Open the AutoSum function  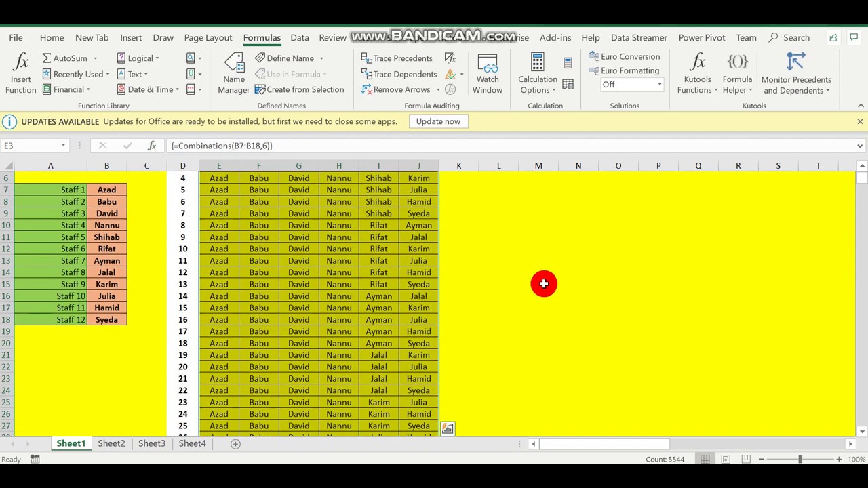pyautogui.click(x=70, y=58)
